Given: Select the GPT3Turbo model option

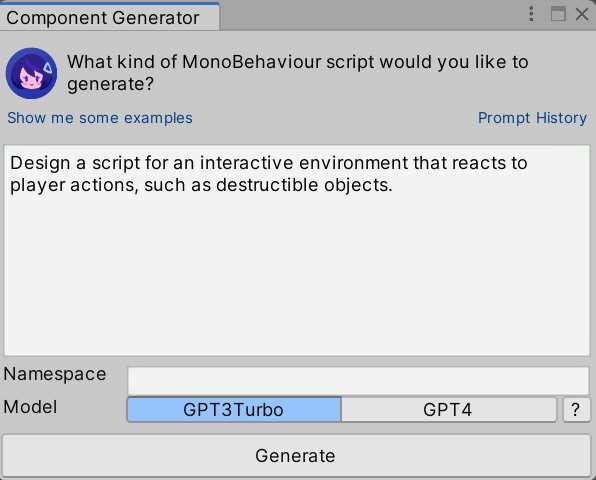Looking at the screenshot, I should 234,409.
